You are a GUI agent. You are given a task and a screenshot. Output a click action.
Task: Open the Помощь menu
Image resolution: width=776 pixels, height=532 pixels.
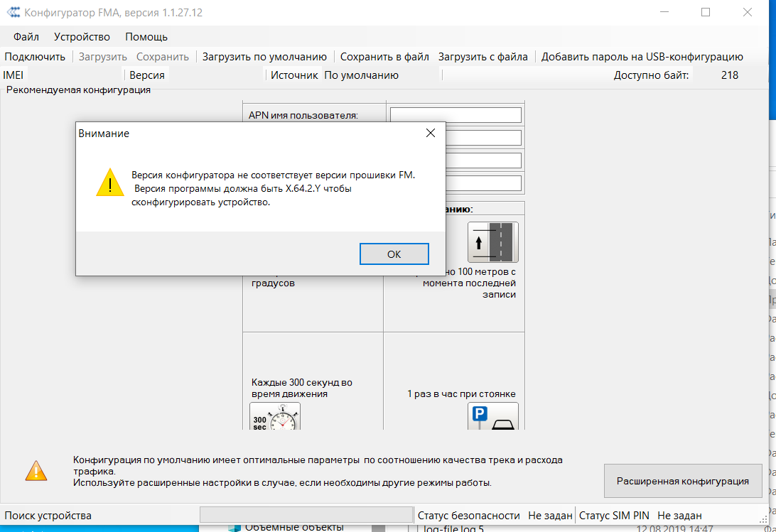pos(146,37)
